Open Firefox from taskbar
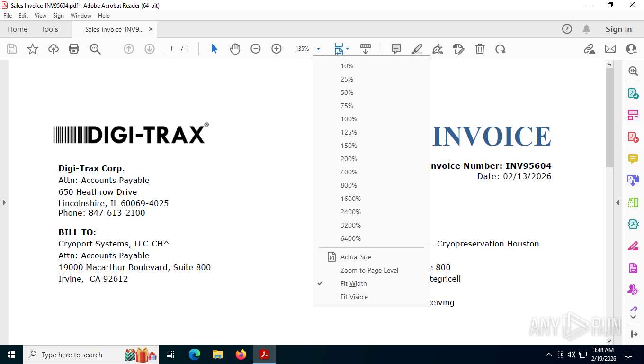 pyautogui.click(x=241, y=355)
